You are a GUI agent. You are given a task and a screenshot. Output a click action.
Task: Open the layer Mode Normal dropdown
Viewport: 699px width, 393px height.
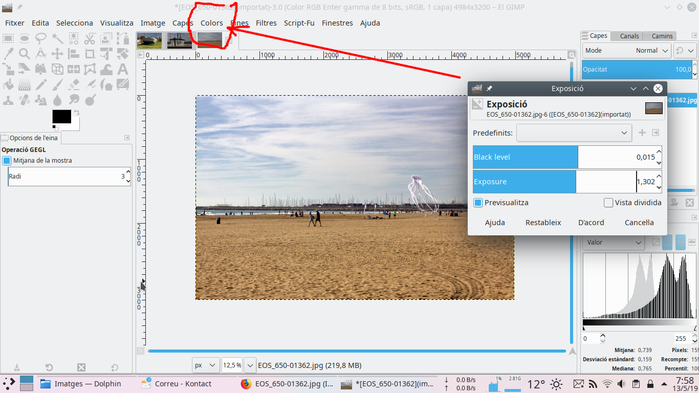coord(625,50)
